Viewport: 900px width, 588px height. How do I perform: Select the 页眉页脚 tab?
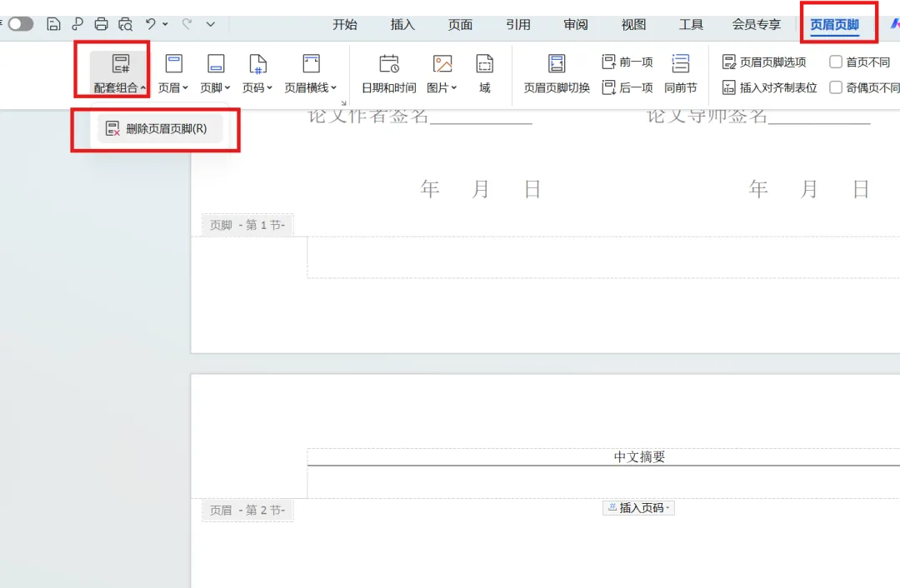[834, 25]
